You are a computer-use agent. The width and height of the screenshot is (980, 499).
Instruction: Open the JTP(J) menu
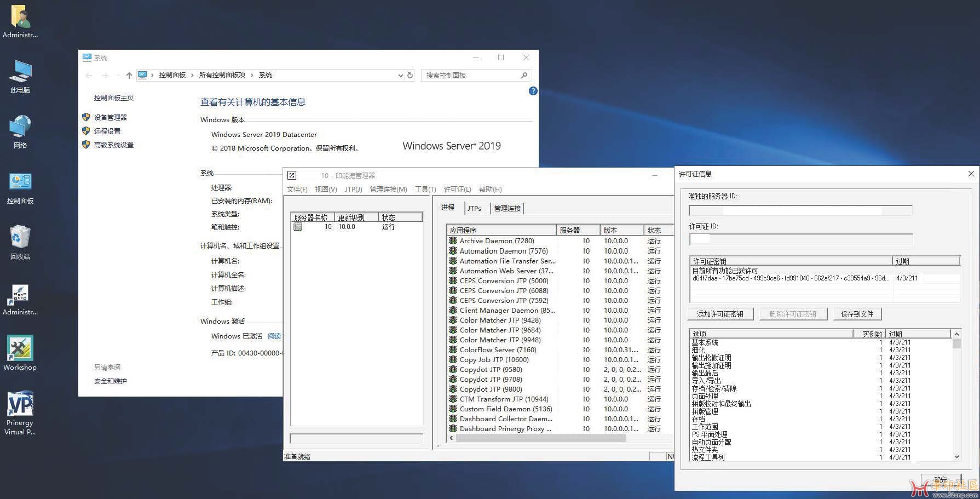tap(354, 190)
